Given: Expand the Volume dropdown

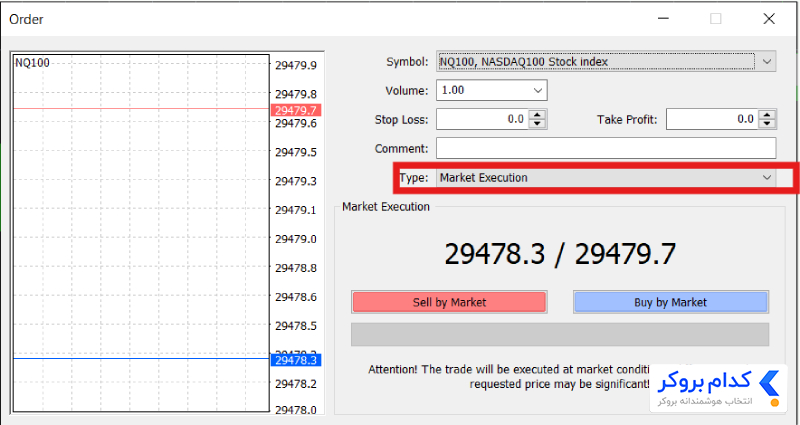Looking at the screenshot, I should point(538,90).
